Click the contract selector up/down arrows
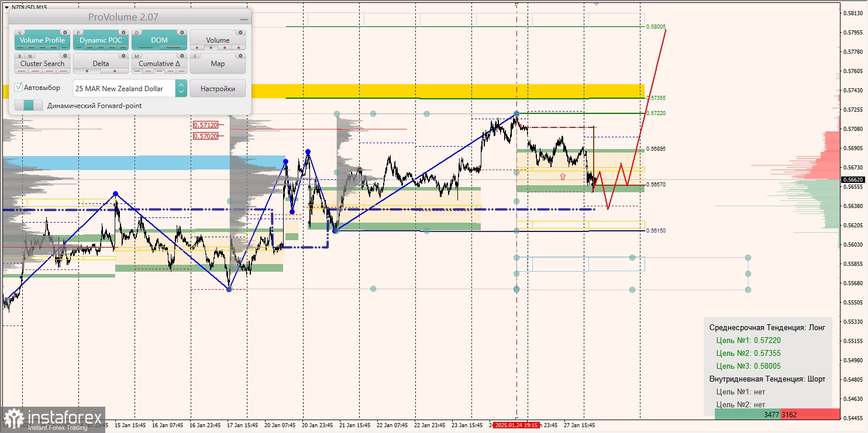The image size is (868, 433). coord(181,88)
